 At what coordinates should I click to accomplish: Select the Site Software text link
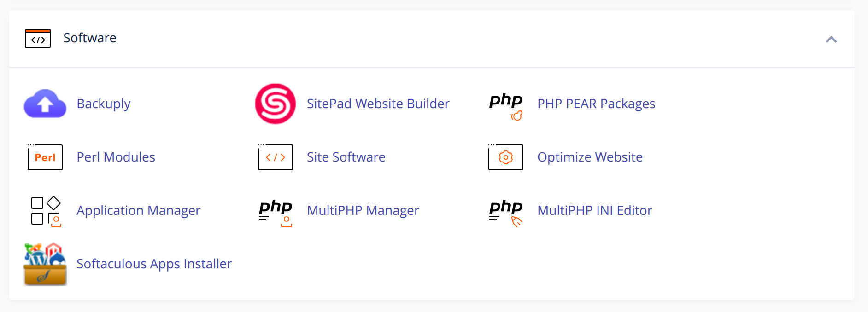click(346, 157)
